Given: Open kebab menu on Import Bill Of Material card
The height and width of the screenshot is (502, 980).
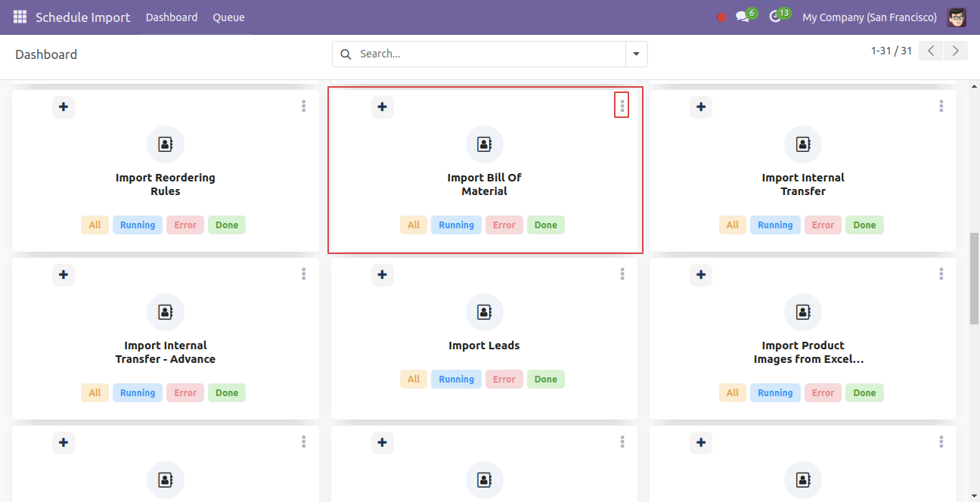Looking at the screenshot, I should [622, 107].
